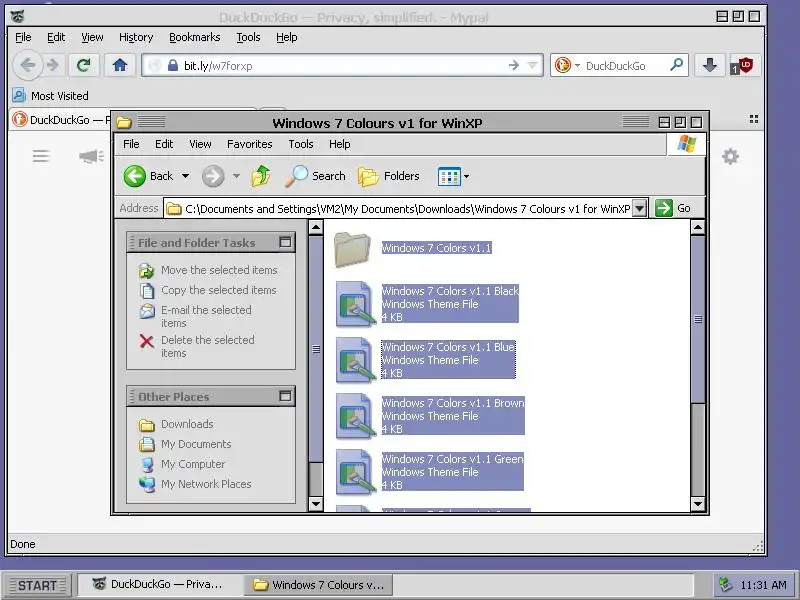Switch to Windows 7 Colours taskbar button
Viewport: 800px width, 600px height.
[318, 584]
